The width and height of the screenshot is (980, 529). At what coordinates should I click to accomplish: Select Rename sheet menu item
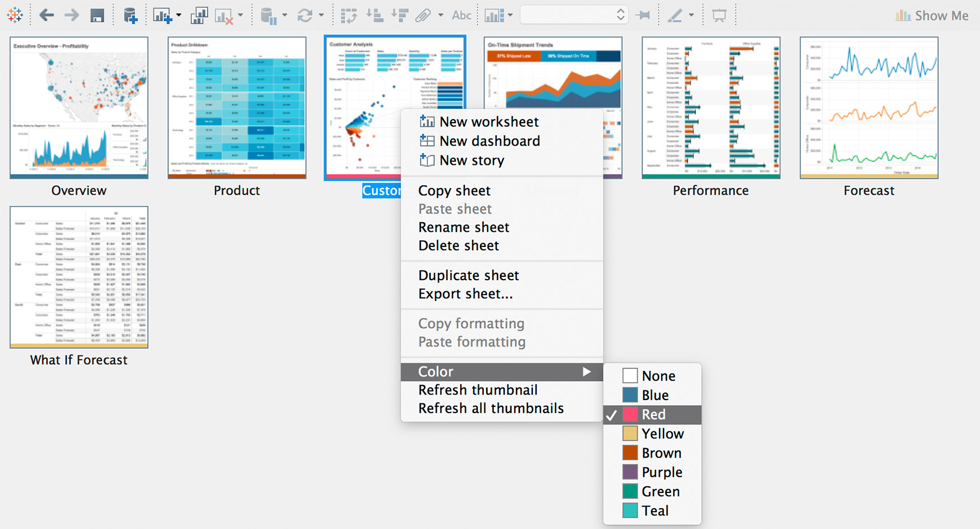464,227
